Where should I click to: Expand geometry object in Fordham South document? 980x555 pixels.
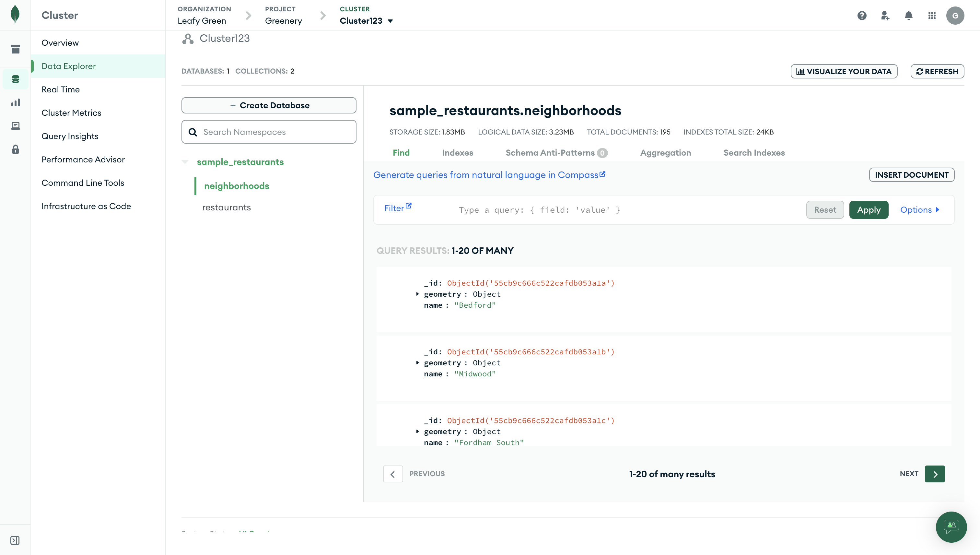tap(417, 431)
